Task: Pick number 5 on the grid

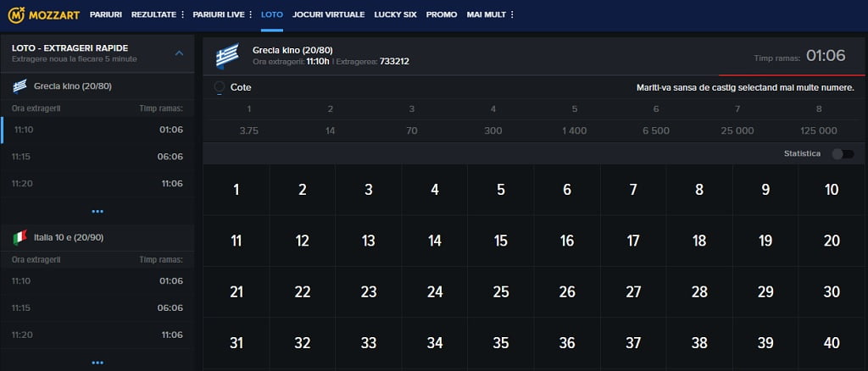Action: click(501, 191)
